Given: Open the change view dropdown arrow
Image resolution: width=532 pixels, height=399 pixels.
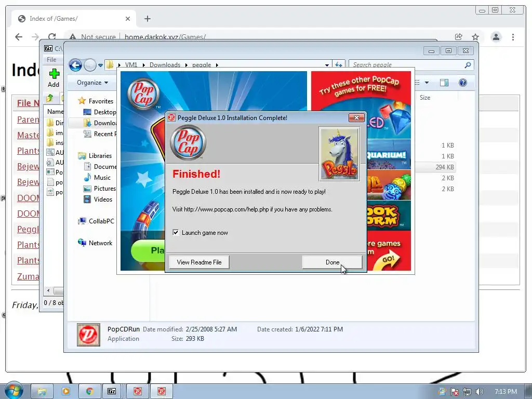Looking at the screenshot, I should tap(427, 83).
